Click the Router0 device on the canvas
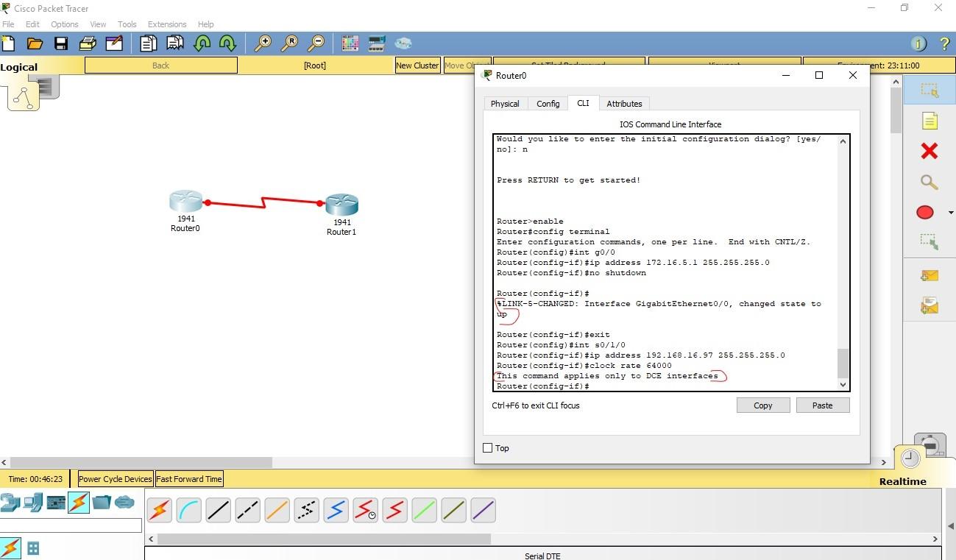 [186, 202]
